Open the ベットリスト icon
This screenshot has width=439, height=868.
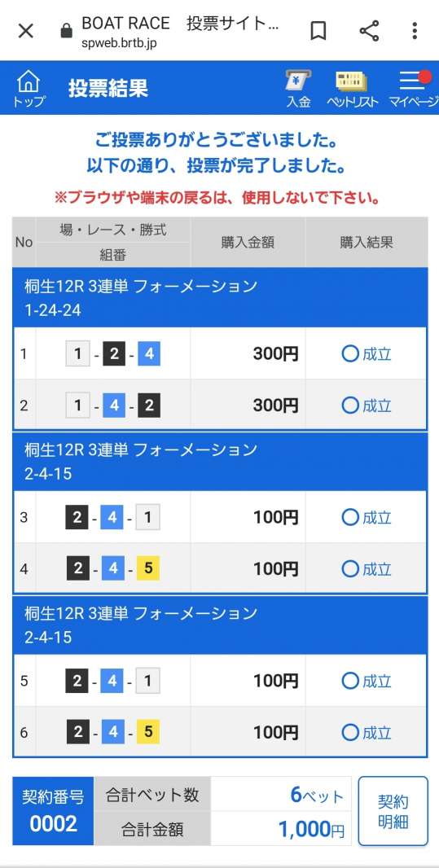(x=352, y=89)
